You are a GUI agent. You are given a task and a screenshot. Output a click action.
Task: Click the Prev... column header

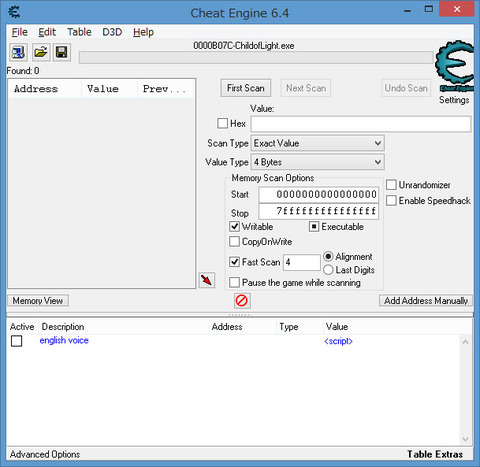click(166, 89)
